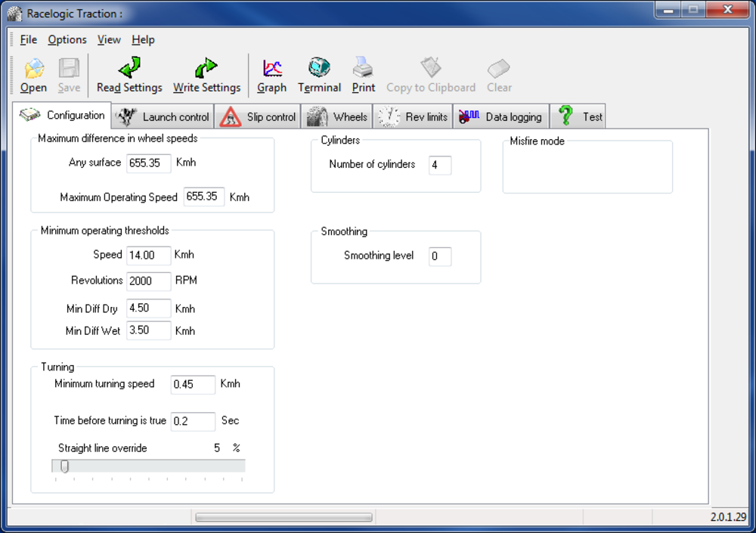756x533 pixels.
Task: Click the Configuration tab icon
Action: click(x=30, y=115)
